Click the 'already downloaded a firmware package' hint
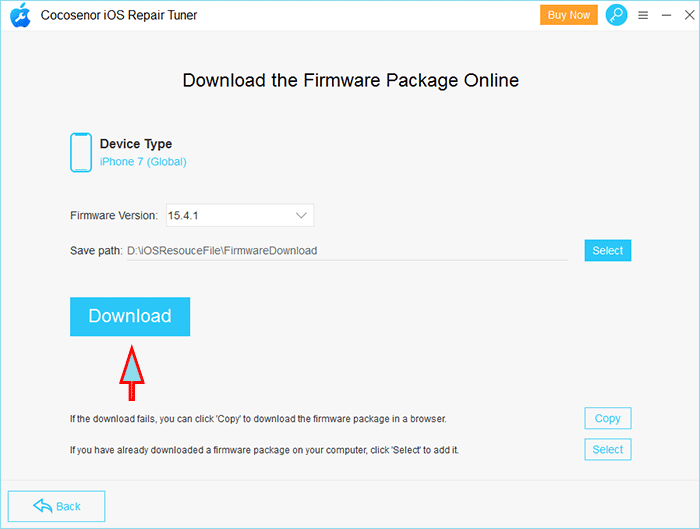The height and width of the screenshot is (529, 700). 264,450
